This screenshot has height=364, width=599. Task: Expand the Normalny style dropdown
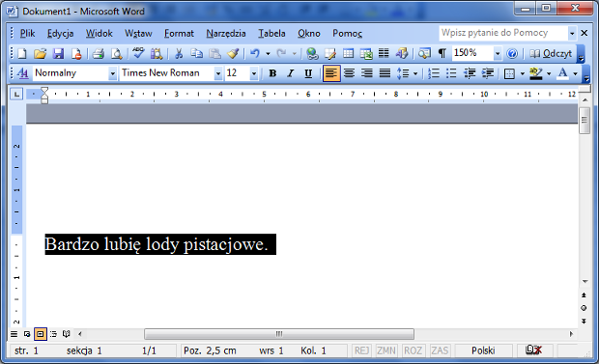coord(112,73)
